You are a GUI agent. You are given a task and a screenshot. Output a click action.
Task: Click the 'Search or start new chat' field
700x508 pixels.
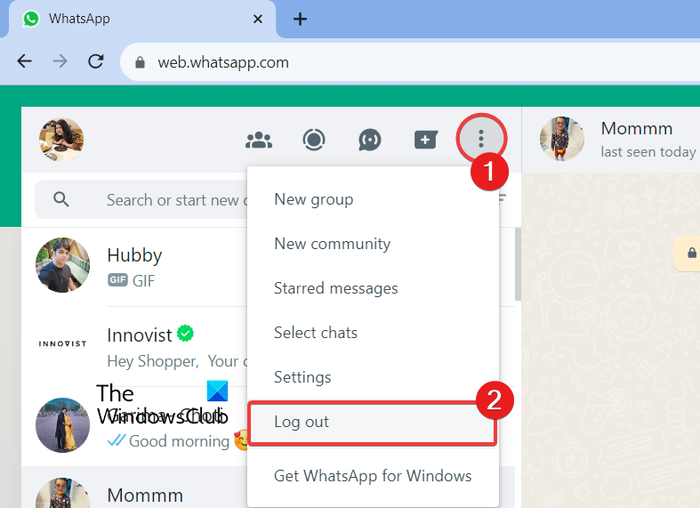pyautogui.click(x=142, y=200)
